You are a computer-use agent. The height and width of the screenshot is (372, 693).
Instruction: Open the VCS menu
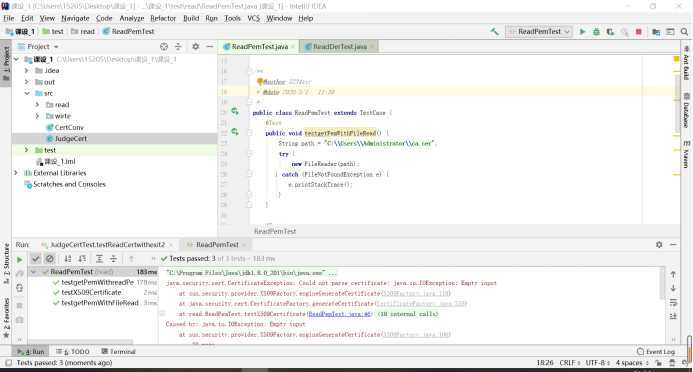(254, 18)
